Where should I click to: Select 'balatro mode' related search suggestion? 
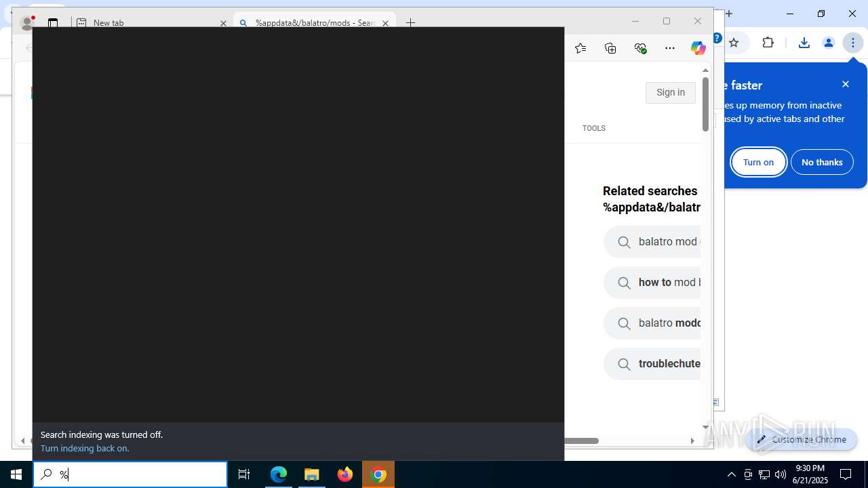652,323
